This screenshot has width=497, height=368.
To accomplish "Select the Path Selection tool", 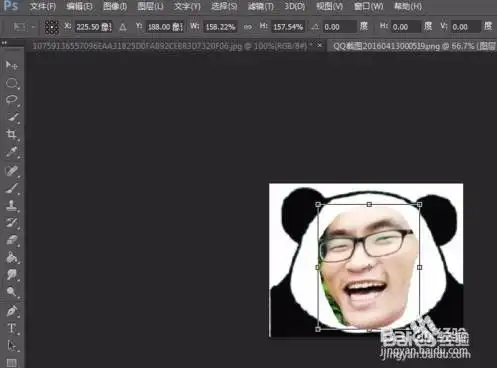I will click(12, 345).
